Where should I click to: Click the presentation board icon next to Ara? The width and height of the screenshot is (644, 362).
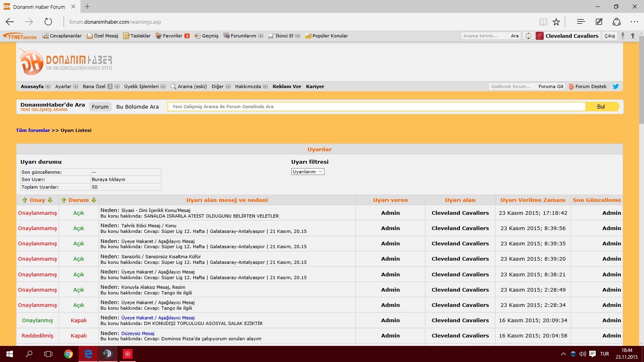coord(528,36)
